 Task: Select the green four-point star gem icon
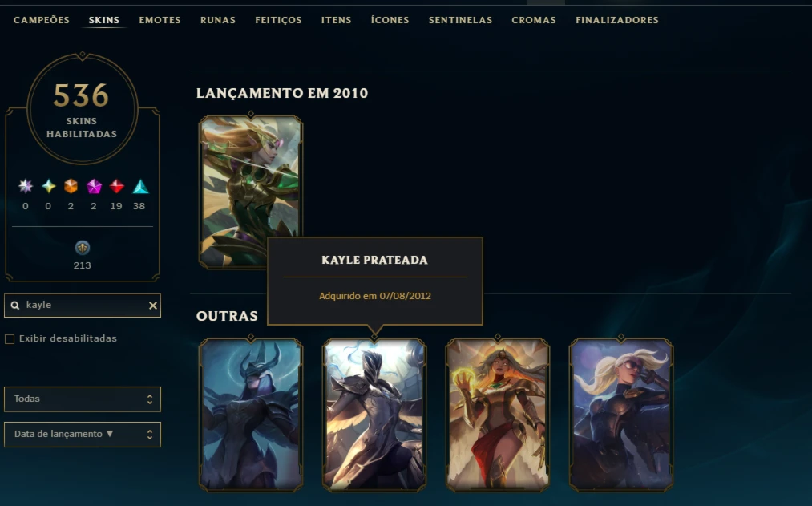(49, 186)
